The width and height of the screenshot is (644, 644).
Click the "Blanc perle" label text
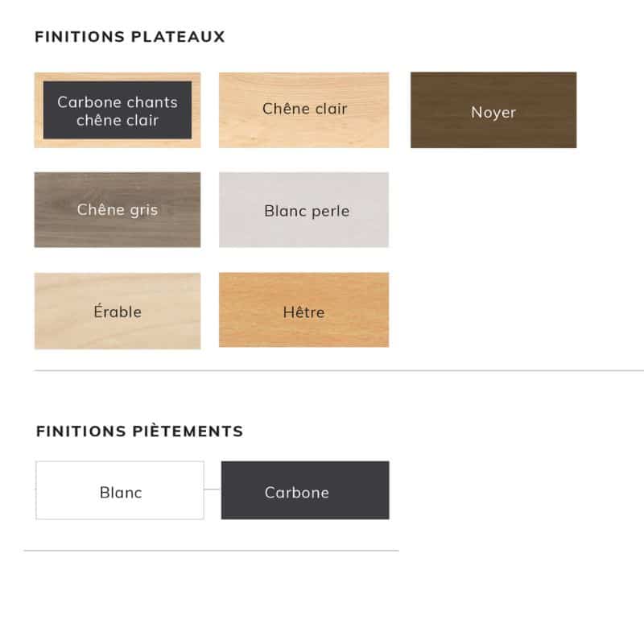pos(307,211)
